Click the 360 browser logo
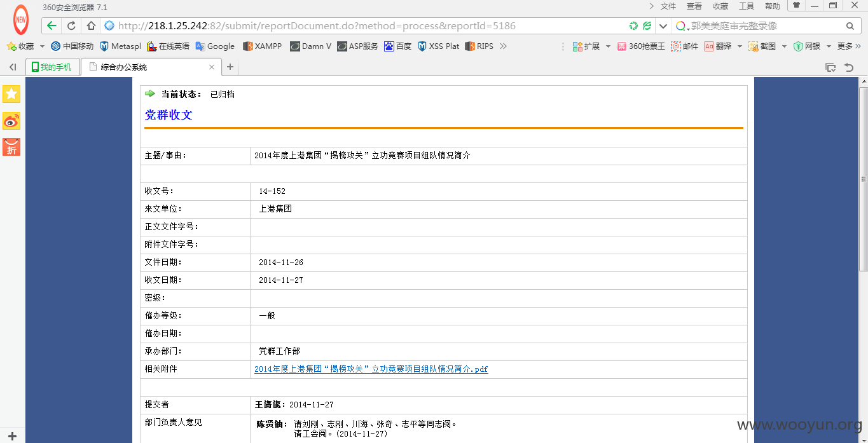 21,20
